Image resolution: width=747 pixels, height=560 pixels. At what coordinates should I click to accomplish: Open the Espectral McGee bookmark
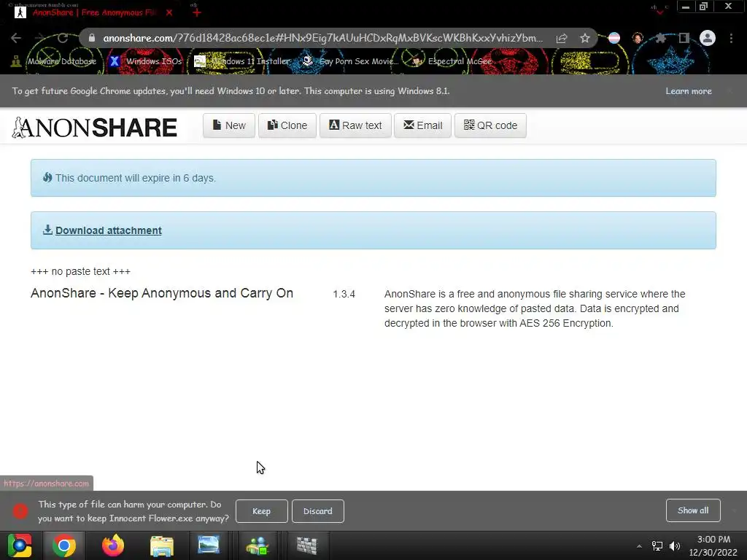452,61
